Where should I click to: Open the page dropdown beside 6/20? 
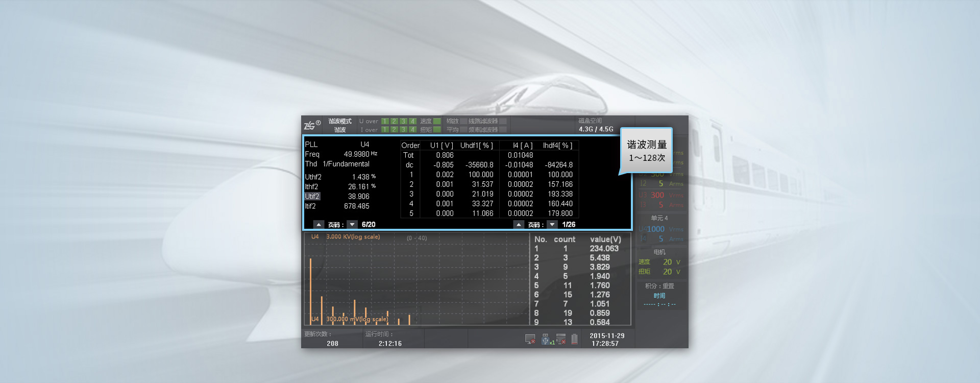[352, 225]
